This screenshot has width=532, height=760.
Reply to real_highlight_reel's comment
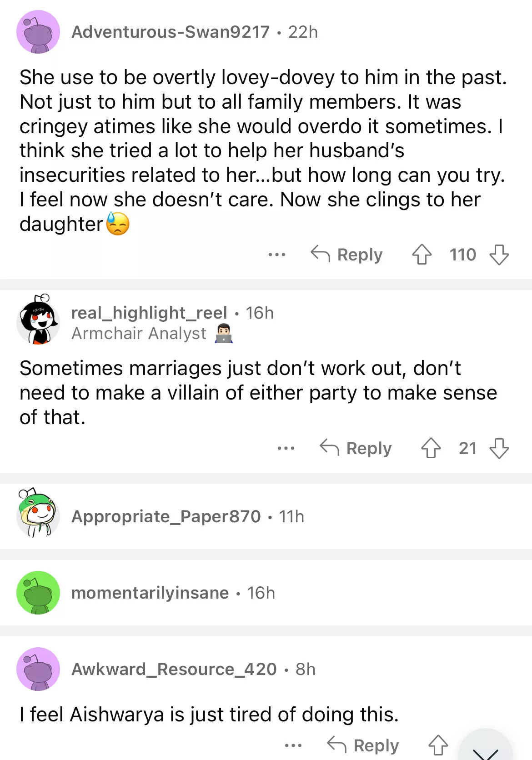[x=356, y=448]
